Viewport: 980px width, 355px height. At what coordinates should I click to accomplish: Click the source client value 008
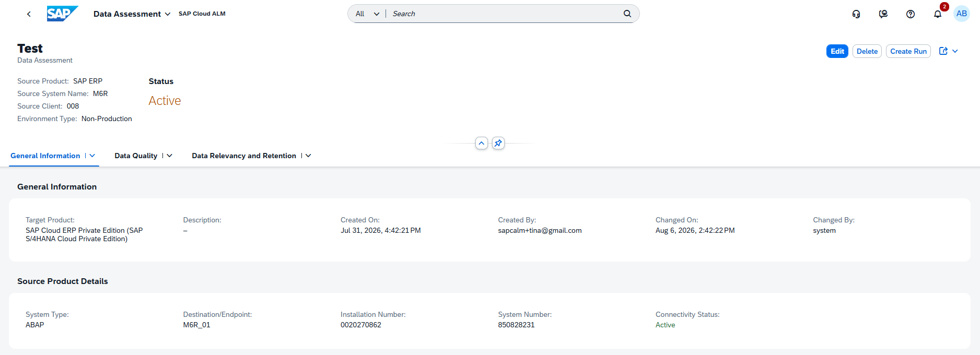coord(73,106)
